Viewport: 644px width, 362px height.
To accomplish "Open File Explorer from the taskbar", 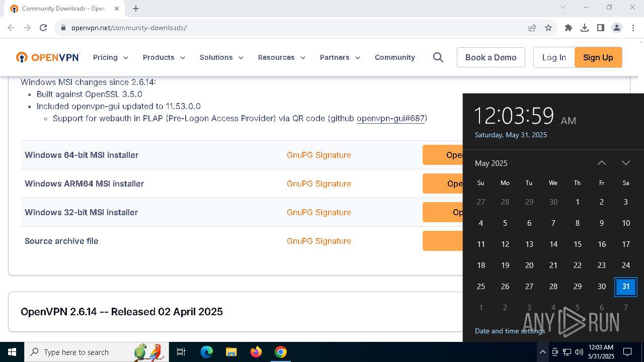I will (231, 352).
